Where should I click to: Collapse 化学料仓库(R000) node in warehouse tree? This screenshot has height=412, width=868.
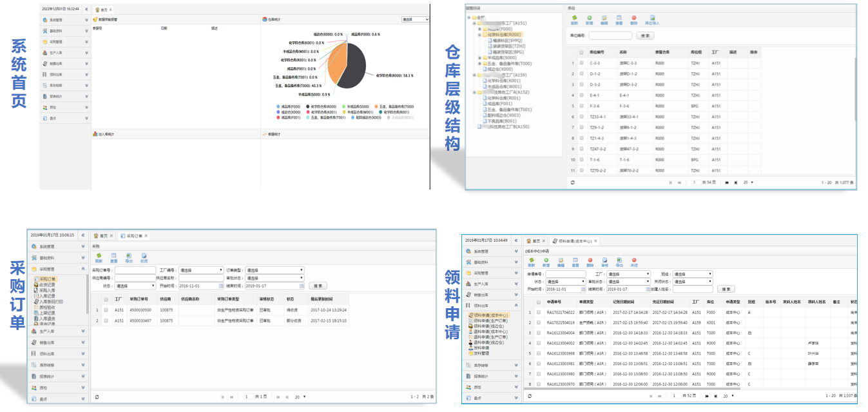479,35
